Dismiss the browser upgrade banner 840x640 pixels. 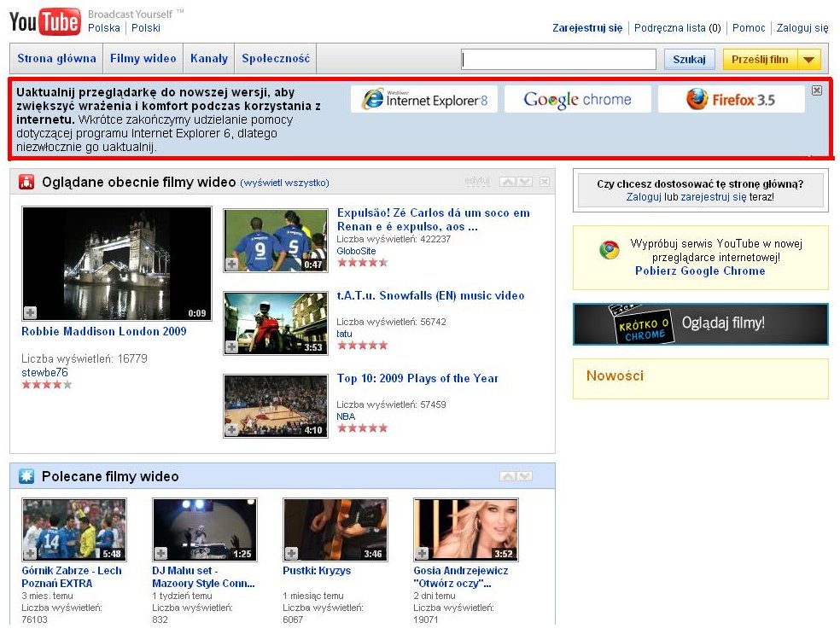click(x=816, y=90)
